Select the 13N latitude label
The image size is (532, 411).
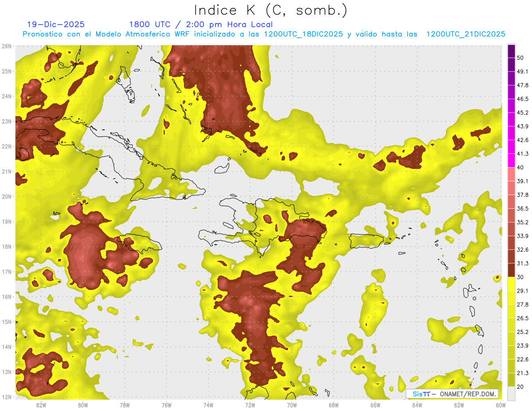pos(7,372)
